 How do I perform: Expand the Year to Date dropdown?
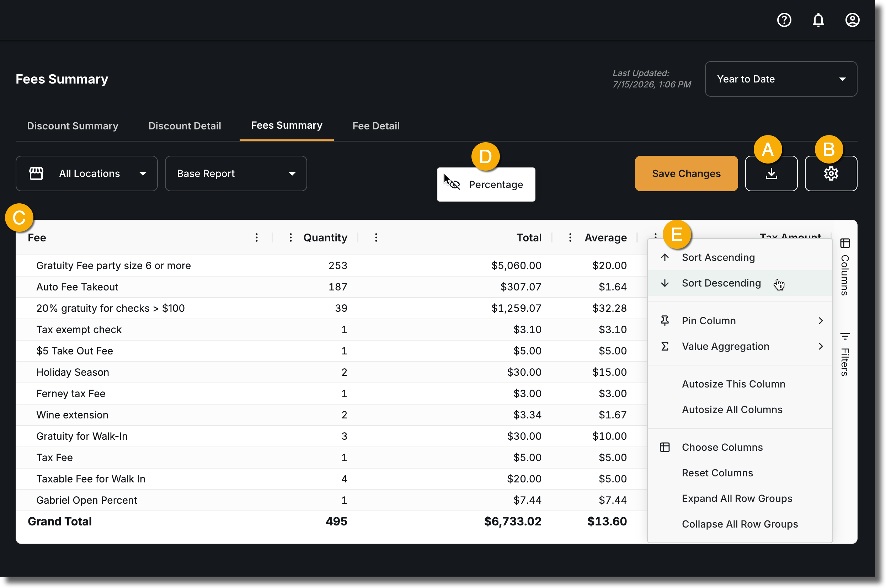click(x=781, y=79)
